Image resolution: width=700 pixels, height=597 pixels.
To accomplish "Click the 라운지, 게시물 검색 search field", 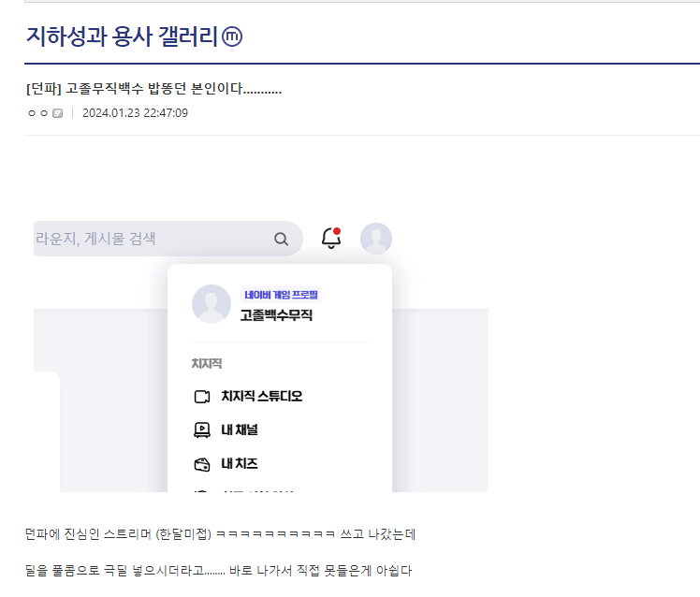I will [168, 239].
